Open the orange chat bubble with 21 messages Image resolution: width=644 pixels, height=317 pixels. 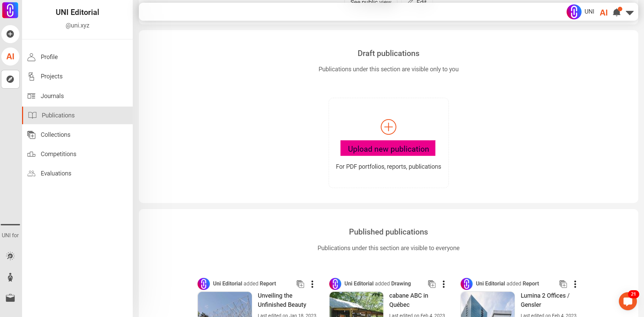[628, 301]
